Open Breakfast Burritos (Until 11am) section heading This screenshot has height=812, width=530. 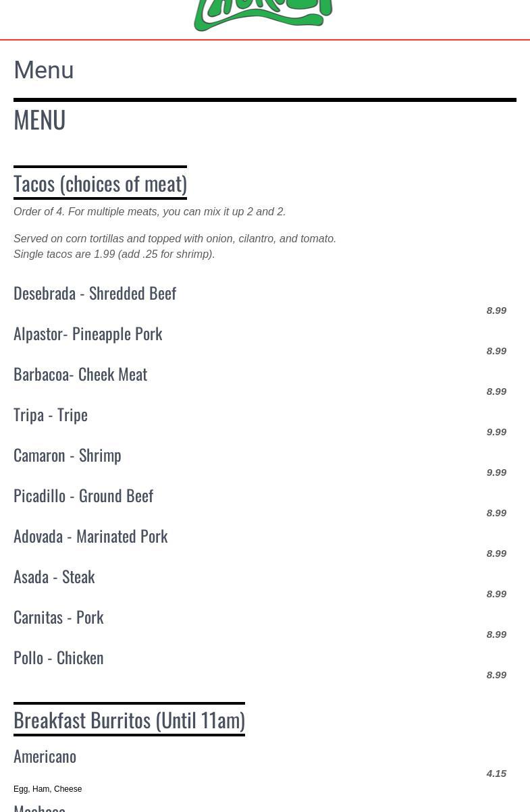[x=129, y=720]
